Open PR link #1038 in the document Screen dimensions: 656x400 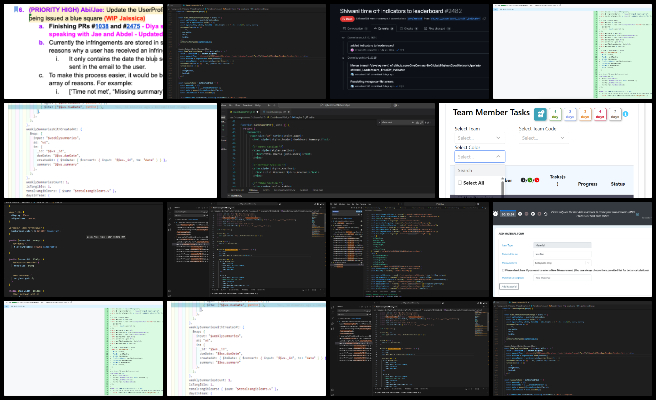click(101, 26)
